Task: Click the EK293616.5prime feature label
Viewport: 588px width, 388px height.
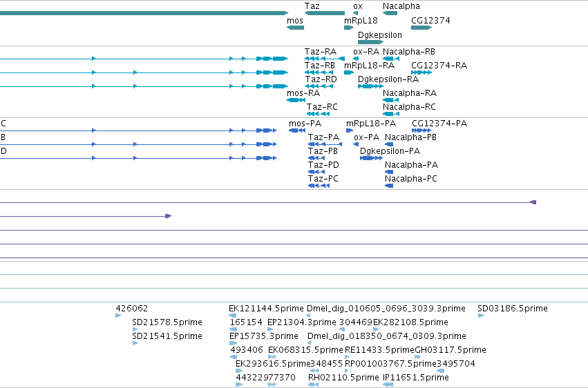Action: click(274, 364)
